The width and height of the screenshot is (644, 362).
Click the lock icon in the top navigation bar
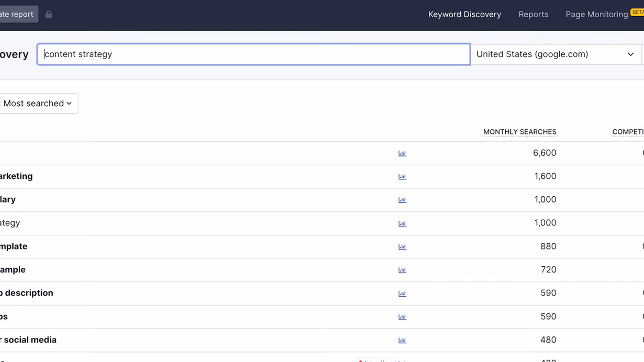point(48,14)
